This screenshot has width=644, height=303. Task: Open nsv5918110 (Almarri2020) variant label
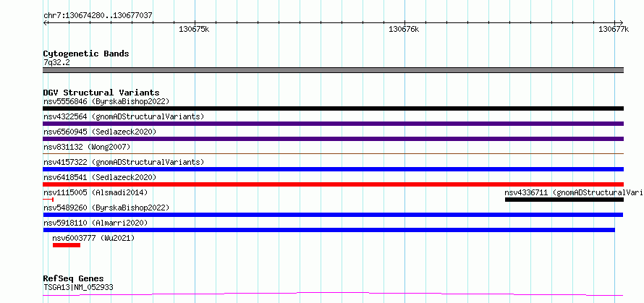tap(96, 223)
